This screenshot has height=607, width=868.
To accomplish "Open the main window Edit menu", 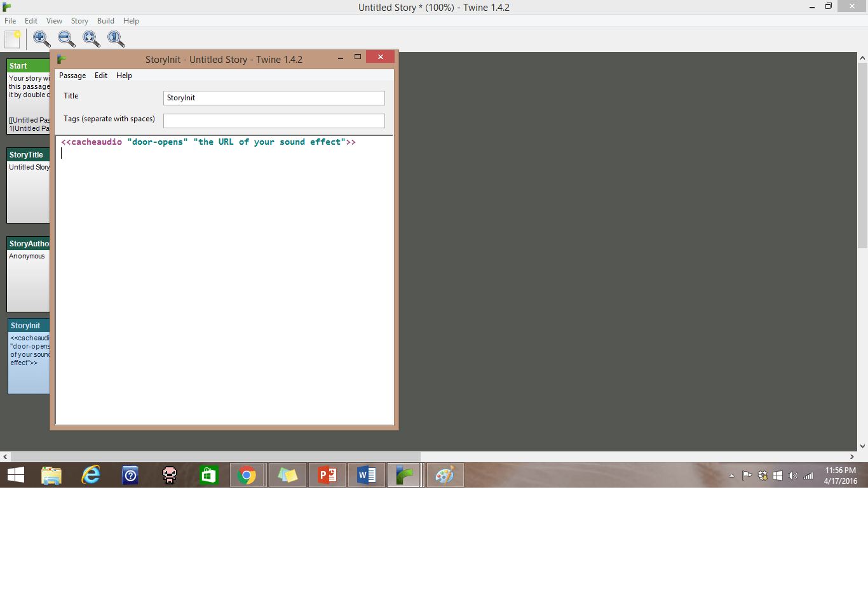I will [x=31, y=21].
